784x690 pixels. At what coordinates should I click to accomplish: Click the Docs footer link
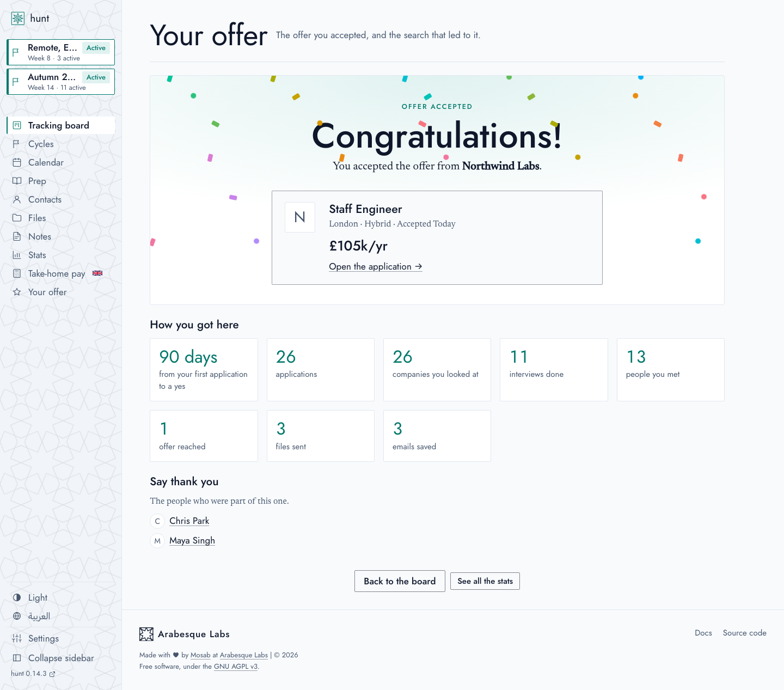coord(703,633)
